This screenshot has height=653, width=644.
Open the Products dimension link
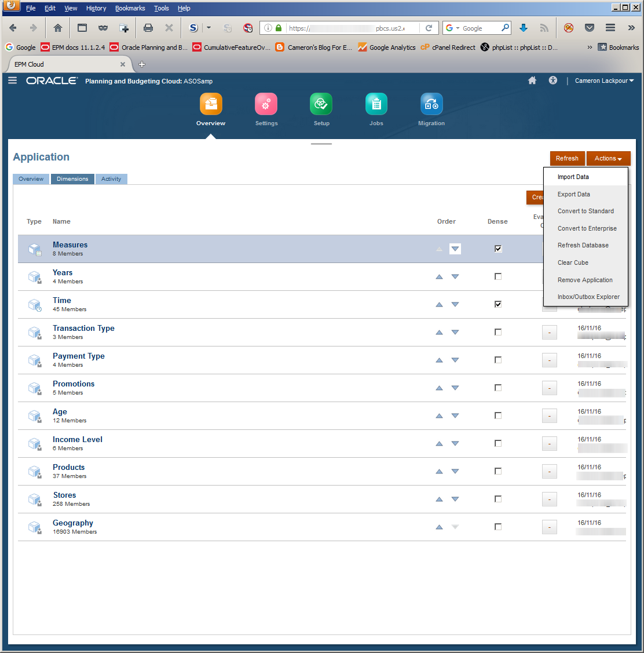[69, 467]
